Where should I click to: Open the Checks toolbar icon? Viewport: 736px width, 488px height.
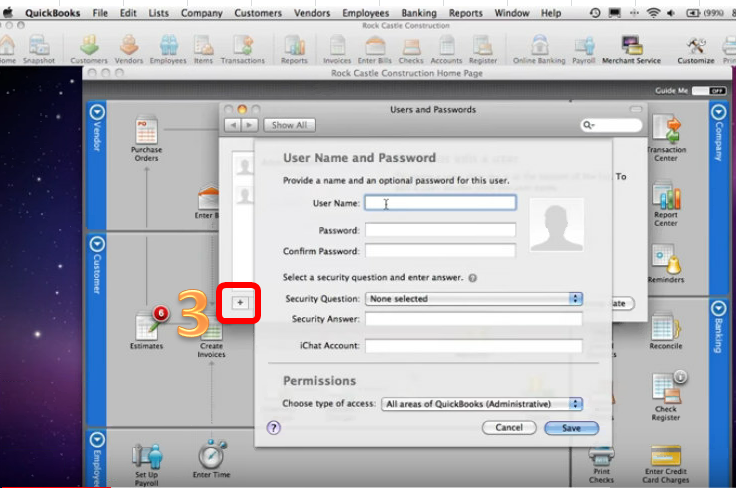point(411,49)
